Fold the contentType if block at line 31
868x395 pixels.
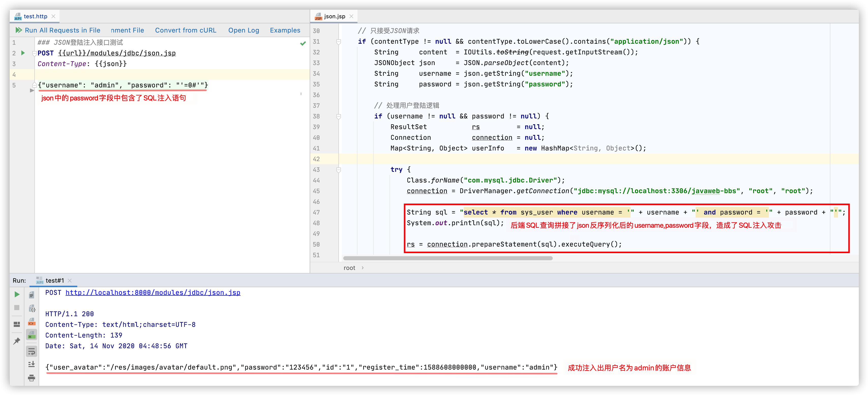click(x=339, y=42)
